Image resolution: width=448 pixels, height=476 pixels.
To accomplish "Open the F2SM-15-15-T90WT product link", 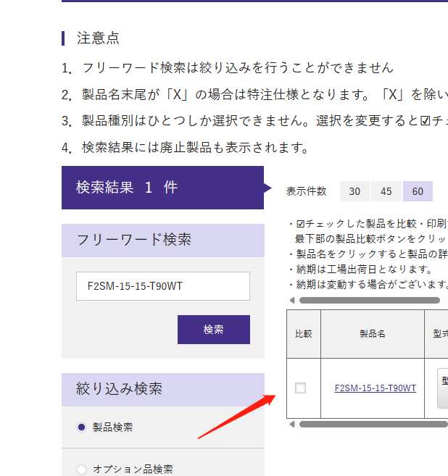I will [375, 388].
